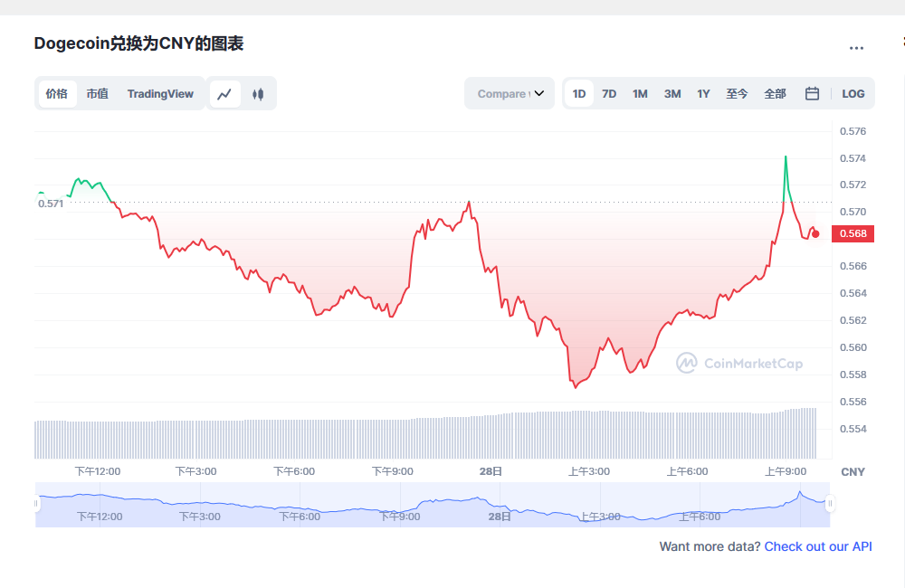The width and height of the screenshot is (905, 588).
Task: Open the more-options icon at top right corner
Action: [857, 48]
